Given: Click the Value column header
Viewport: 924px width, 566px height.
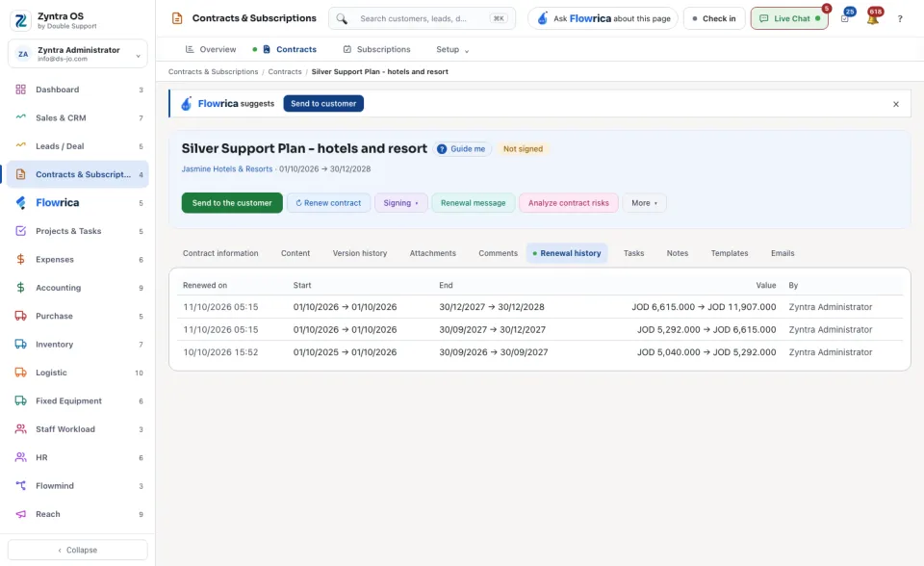Looking at the screenshot, I should click(765, 285).
